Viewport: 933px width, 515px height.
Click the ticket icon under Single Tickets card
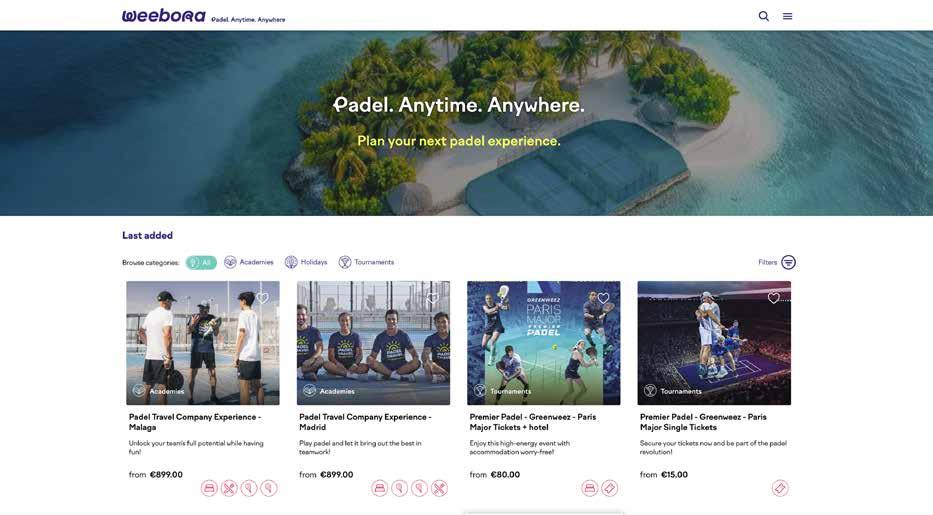[780, 488]
